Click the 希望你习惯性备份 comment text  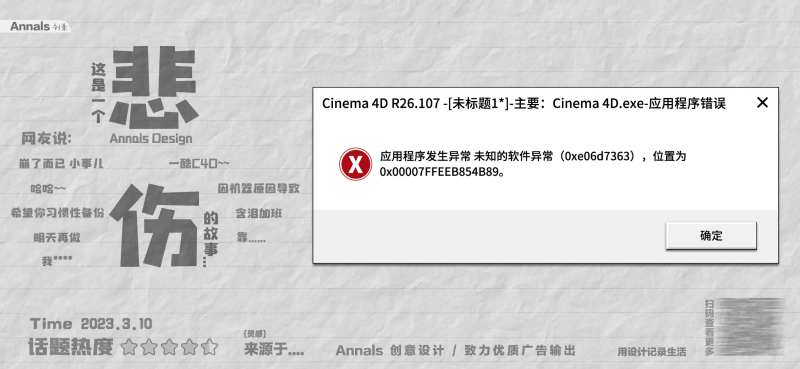coord(57,213)
